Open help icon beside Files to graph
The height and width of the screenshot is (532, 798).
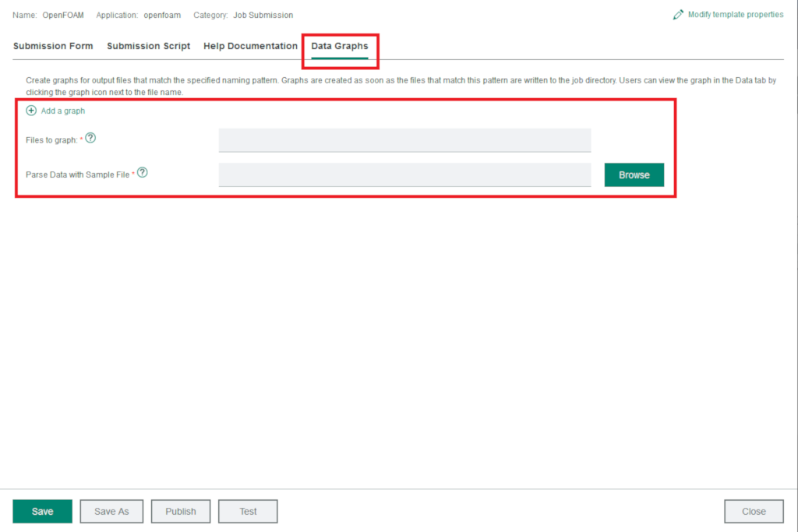90,138
